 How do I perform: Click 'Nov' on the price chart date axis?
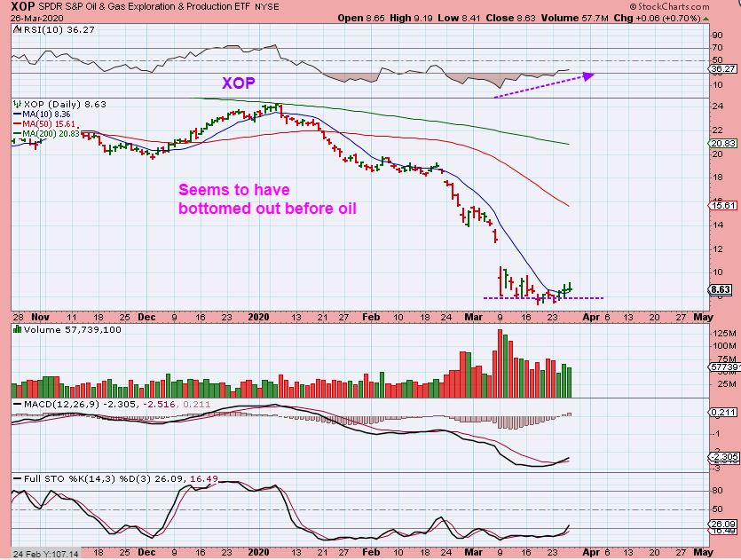(x=40, y=317)
